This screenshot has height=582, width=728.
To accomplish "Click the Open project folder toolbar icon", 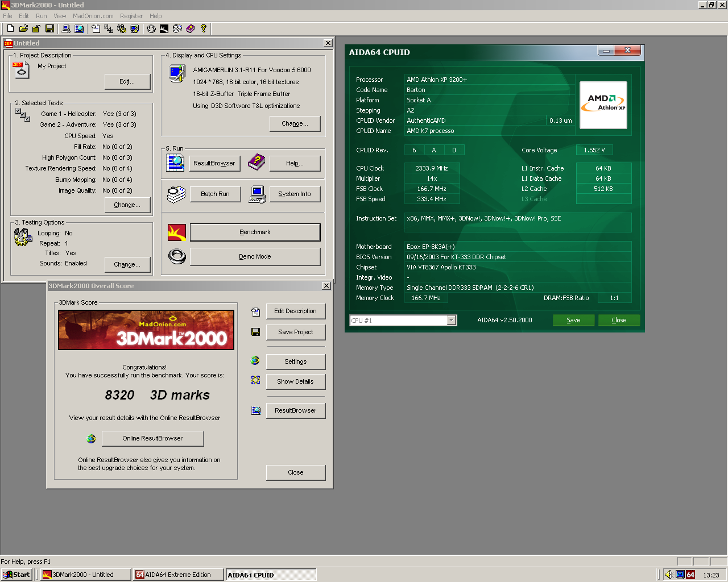I will 23,28.
